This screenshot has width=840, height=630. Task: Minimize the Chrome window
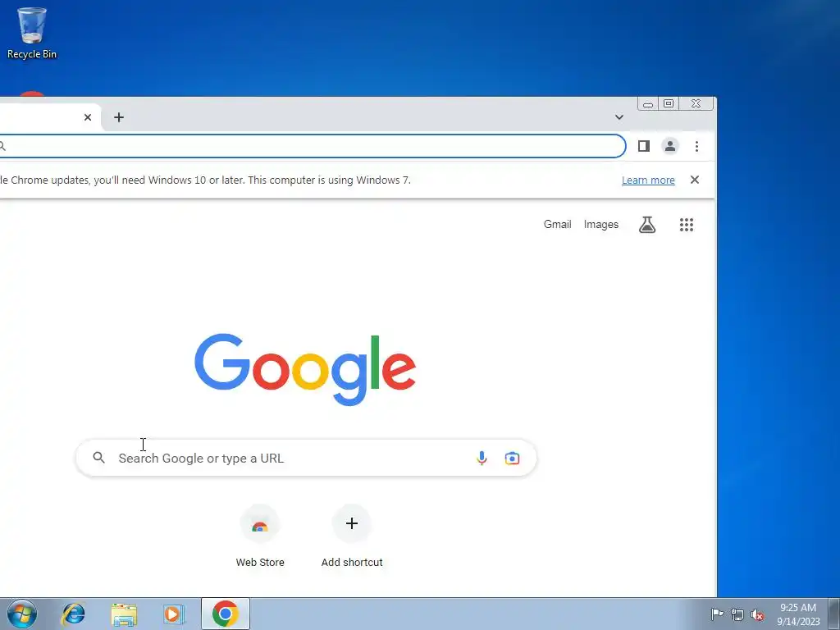tap(648, 104)
